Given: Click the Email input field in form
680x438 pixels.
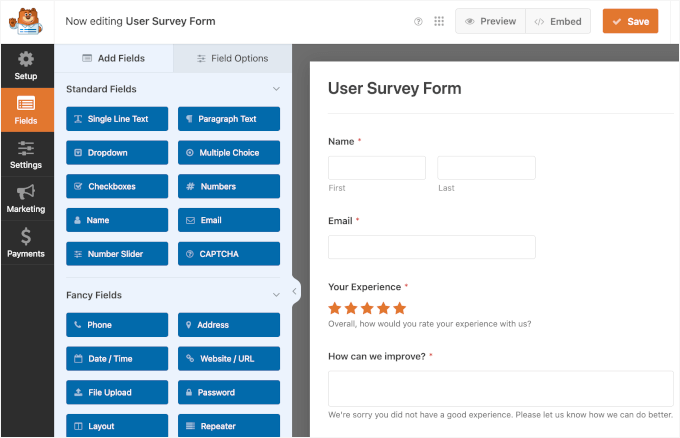Looking at the screenshot, I should coord(432,247).
